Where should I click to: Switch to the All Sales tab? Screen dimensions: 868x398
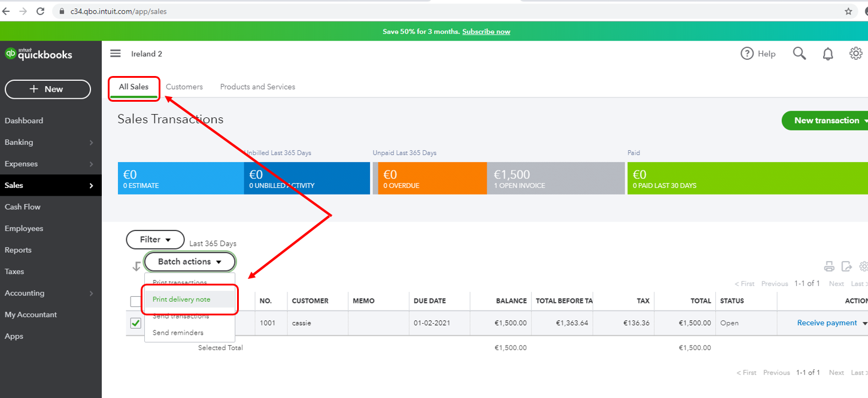coord(133,87)
